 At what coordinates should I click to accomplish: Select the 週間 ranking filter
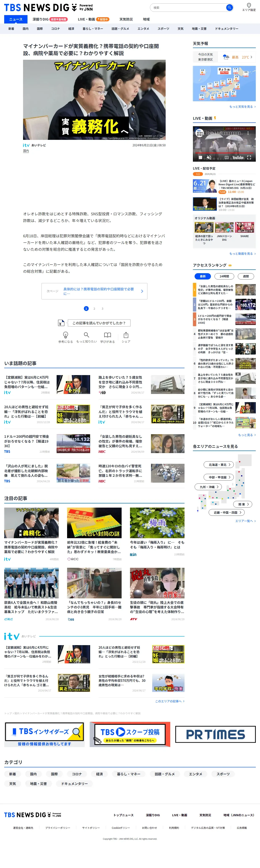click(x=246, y=276)
